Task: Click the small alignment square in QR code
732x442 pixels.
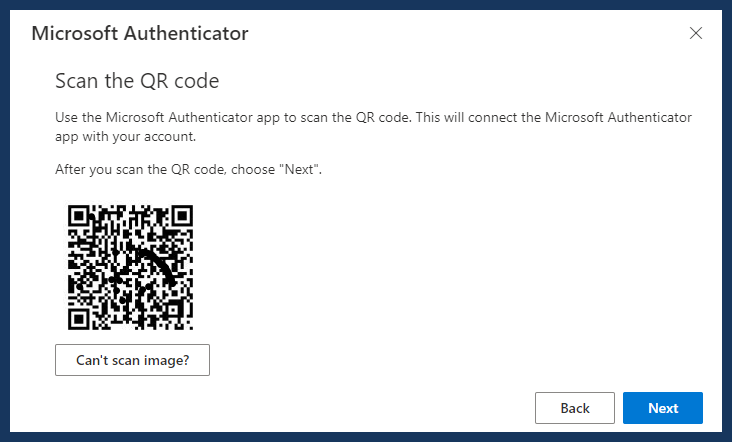Action: (x=172, y=309)
